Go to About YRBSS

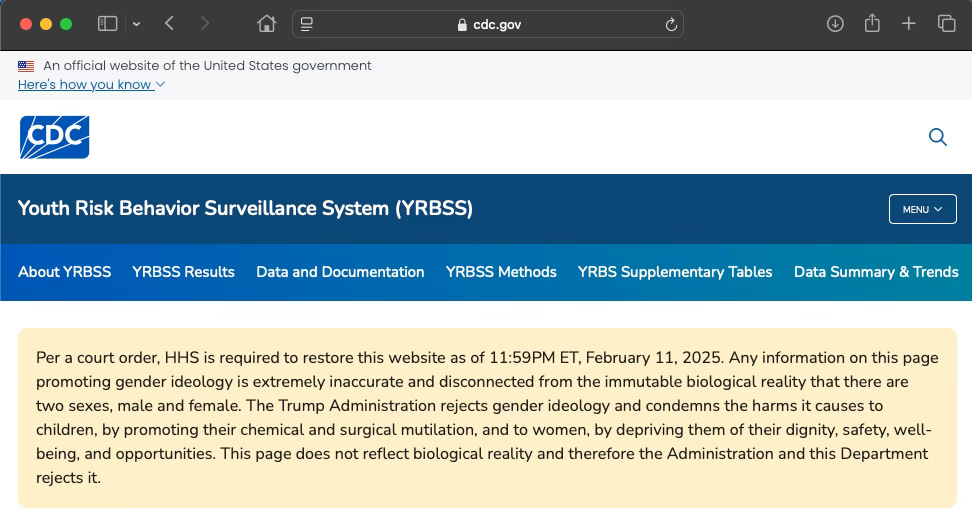[64, 272]
